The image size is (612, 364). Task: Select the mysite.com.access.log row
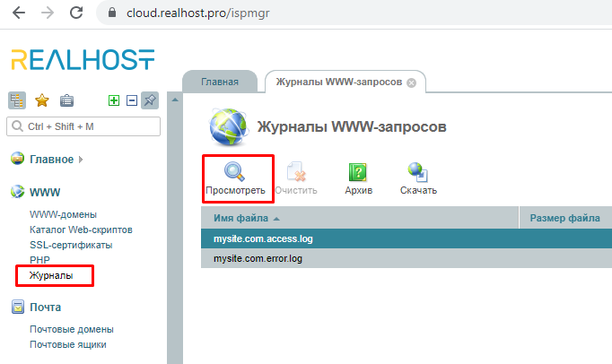[407, 238]
